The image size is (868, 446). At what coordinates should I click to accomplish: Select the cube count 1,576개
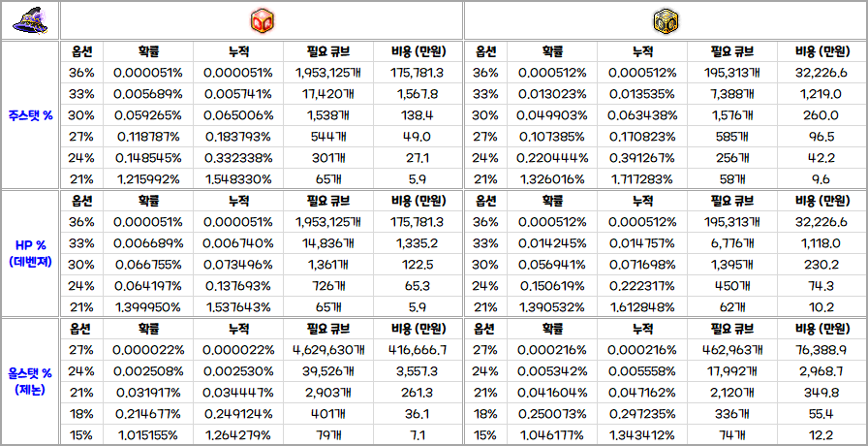732,115
